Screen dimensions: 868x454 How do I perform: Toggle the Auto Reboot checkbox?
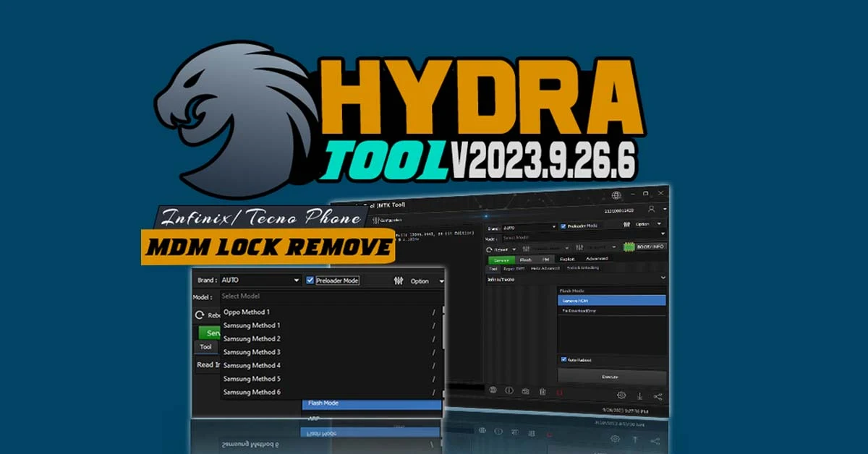coord(563,359)
